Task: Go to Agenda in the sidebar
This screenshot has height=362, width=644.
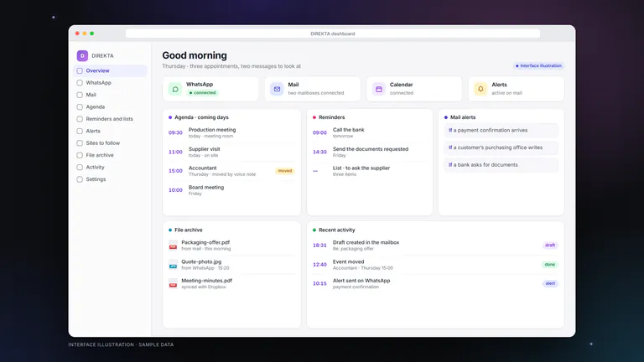Action: point(110,106)
